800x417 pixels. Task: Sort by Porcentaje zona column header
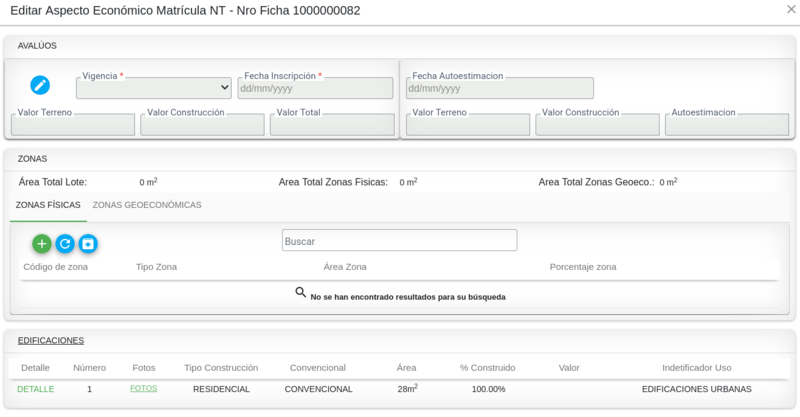[x=582, y=268]
